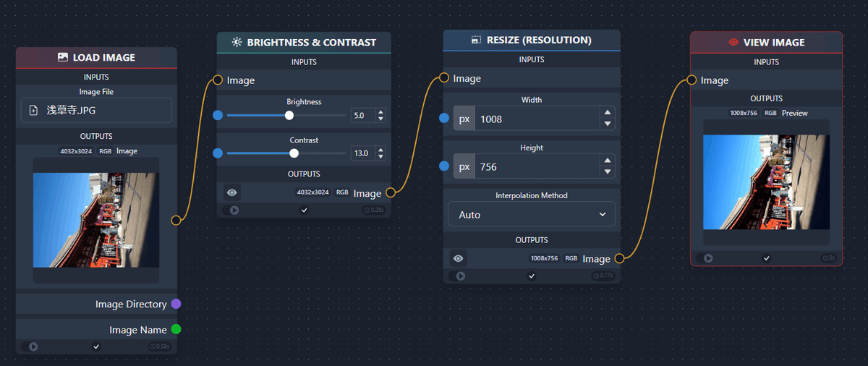Click the Brightness slider handle

point(289,115)
